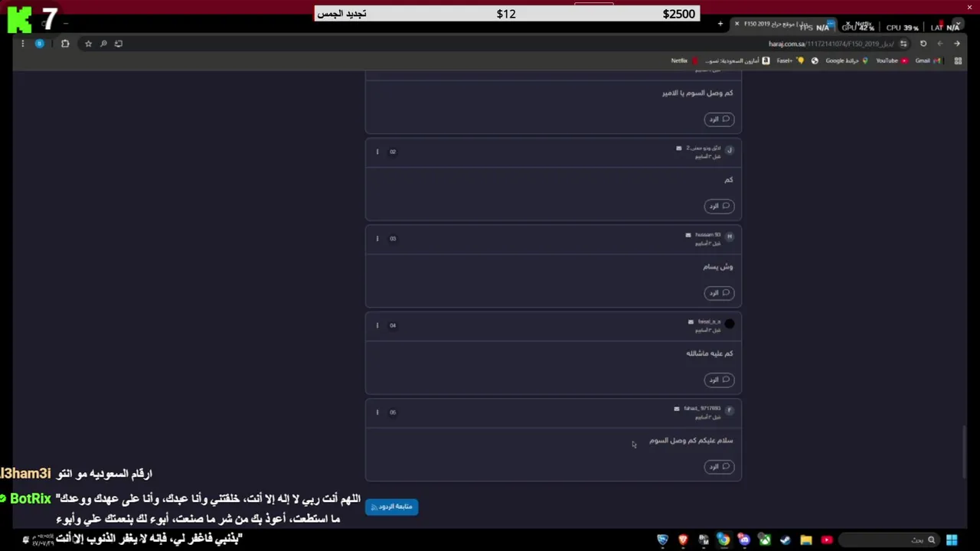Reply to the 'كم وصل السوم يا الامير' comment
The width and height of the screenshot is (980, 551).
point(719,119)
